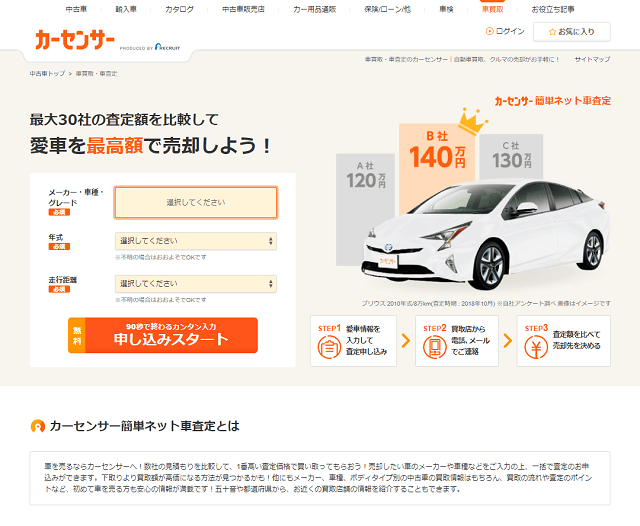The image size is (640, 526).
Task: Go to the カタログ navigation item
Action: tap(179, 9)
